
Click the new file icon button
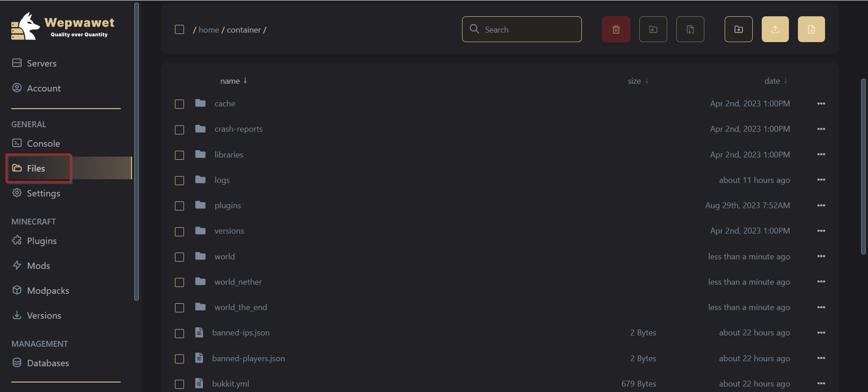[811, 29]
